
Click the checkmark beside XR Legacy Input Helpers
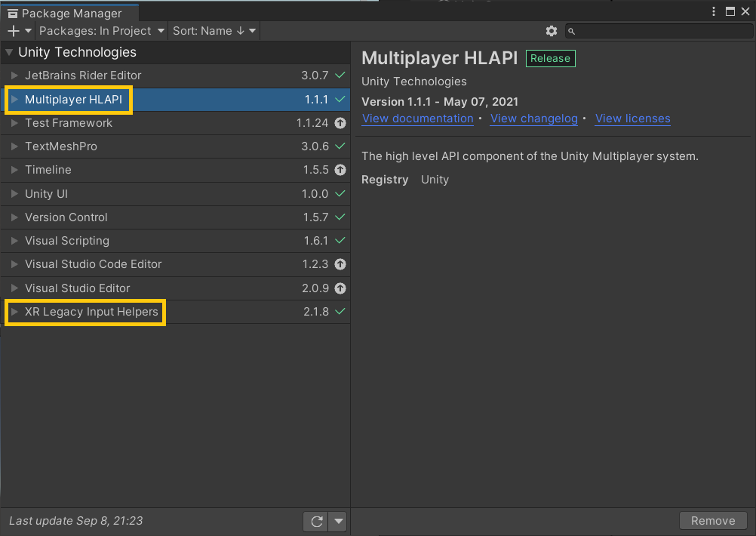pyautogui.click(x=340, y=312)
